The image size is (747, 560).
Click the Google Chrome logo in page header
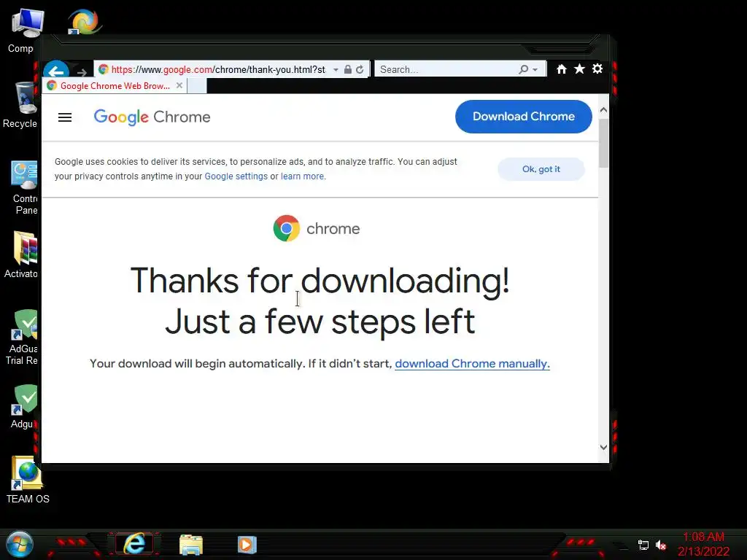tap(152, 117)
